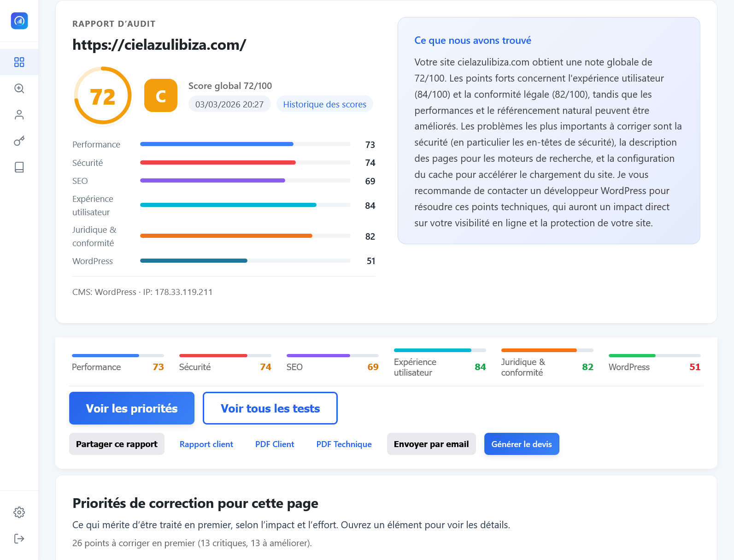734x560 pixels.
Task: Download the PDF Client
Action: [x=275, y=444]
